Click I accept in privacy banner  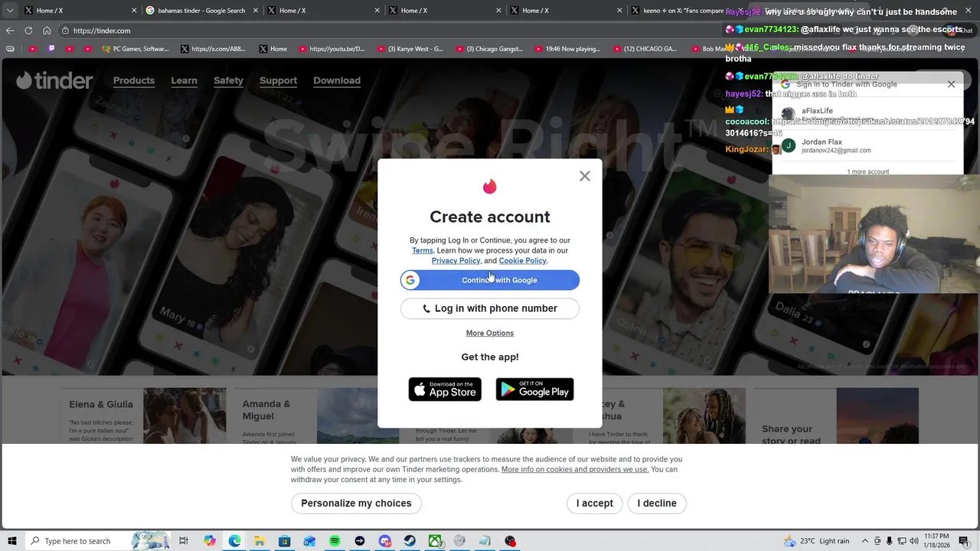tap(595, 503)
